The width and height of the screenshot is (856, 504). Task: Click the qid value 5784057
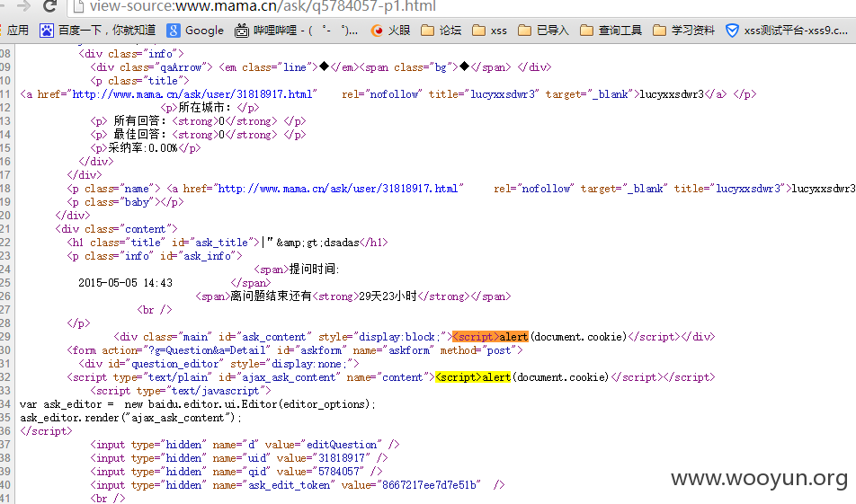pos(339,471)
